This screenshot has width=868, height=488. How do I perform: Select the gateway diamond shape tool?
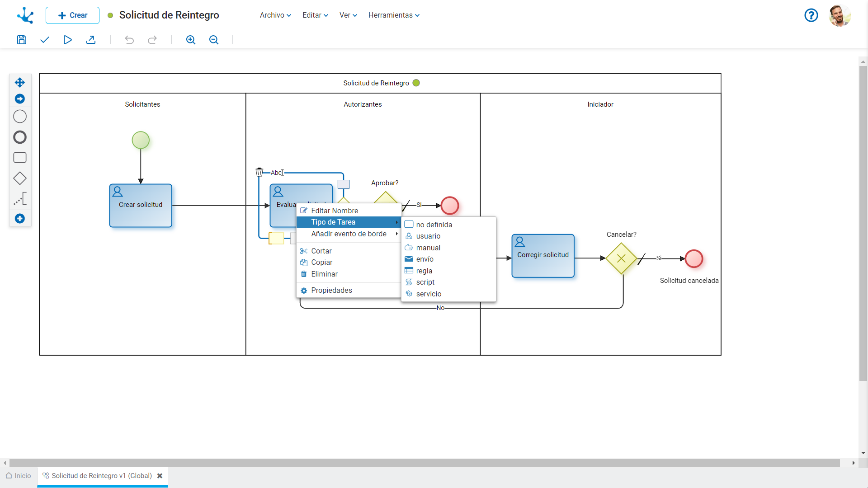[x=20, y=178]
